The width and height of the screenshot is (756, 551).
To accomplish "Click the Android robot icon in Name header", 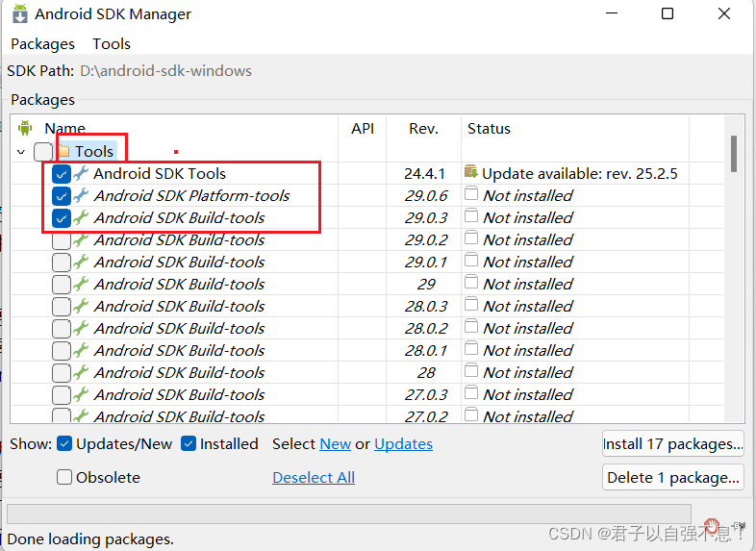I will tap(25, 128).
